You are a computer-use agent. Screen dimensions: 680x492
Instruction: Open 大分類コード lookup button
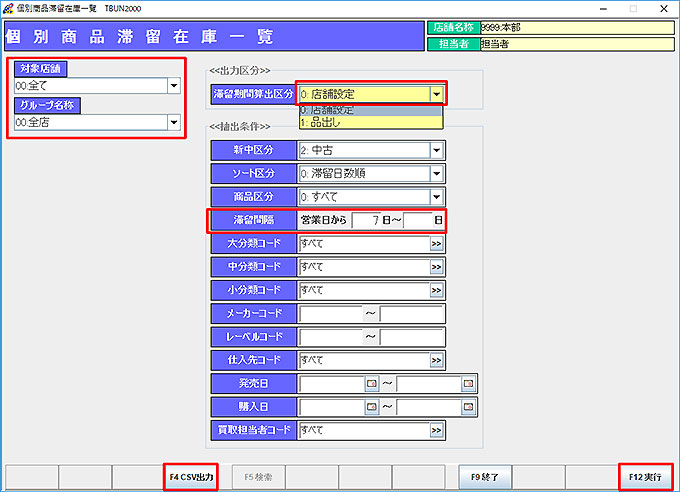436,244
